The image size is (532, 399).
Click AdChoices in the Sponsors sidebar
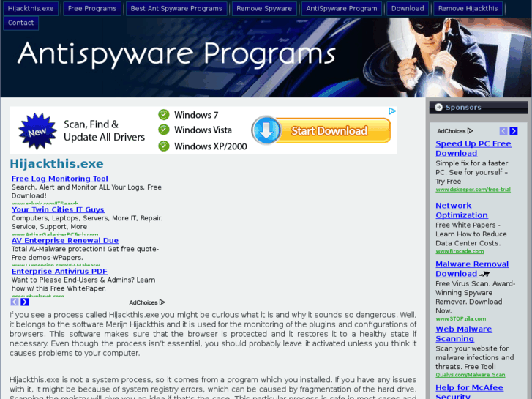(x=454, y=131)
